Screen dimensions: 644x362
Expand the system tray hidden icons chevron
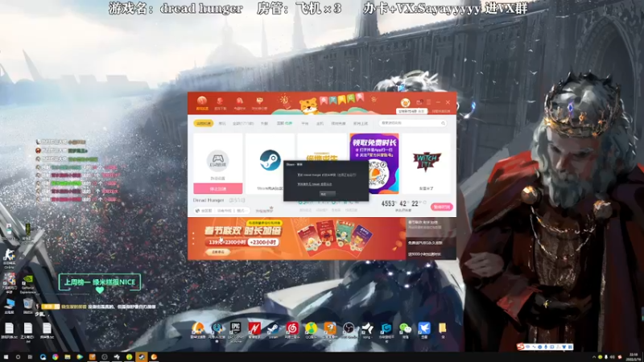click(x=594, y=357)
